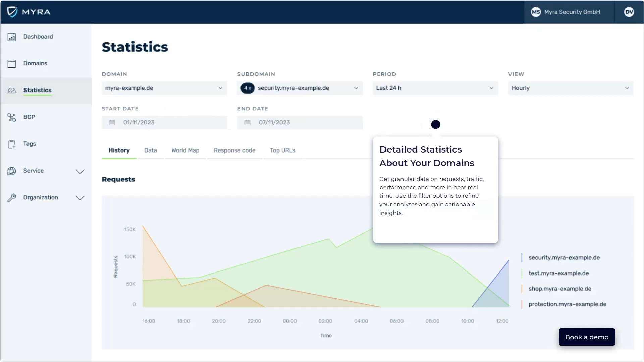644x362 pixels.
Task: Select the Statistics speedometer icon
Action: tap(12, 90)
